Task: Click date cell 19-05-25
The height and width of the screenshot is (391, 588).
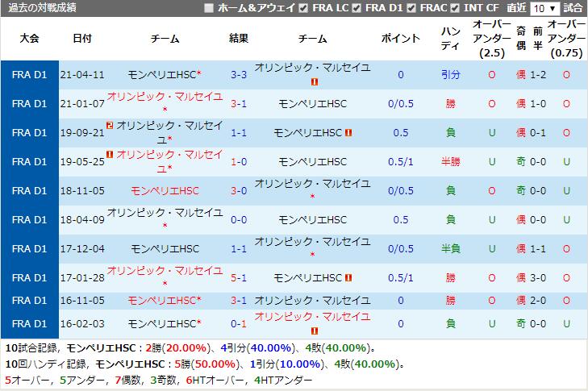Action: 82,162
